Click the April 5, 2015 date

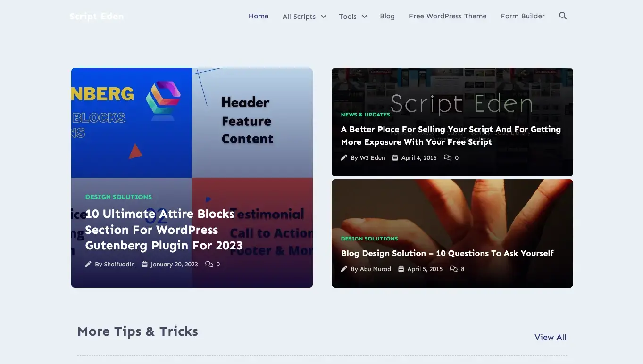click(425, 269)
